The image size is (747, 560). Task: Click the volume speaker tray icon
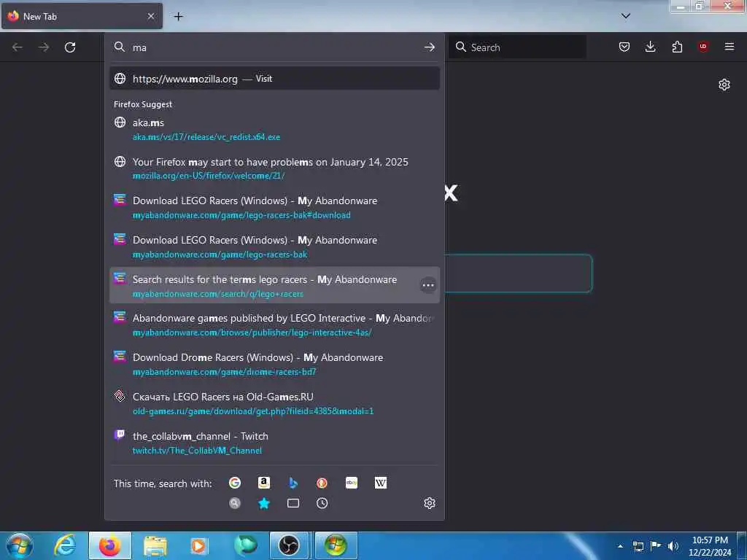click(x=673, y=546)
